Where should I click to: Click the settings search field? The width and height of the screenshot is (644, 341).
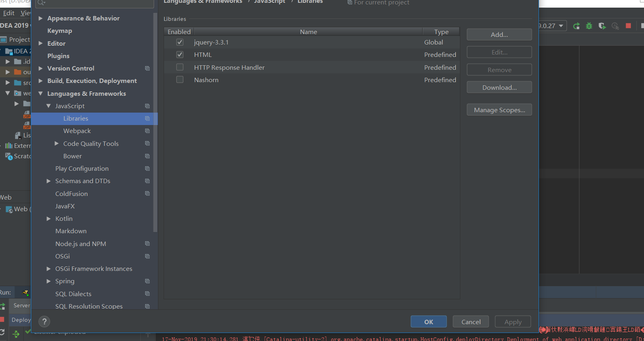pyautogui.click(x=95, y=3)
